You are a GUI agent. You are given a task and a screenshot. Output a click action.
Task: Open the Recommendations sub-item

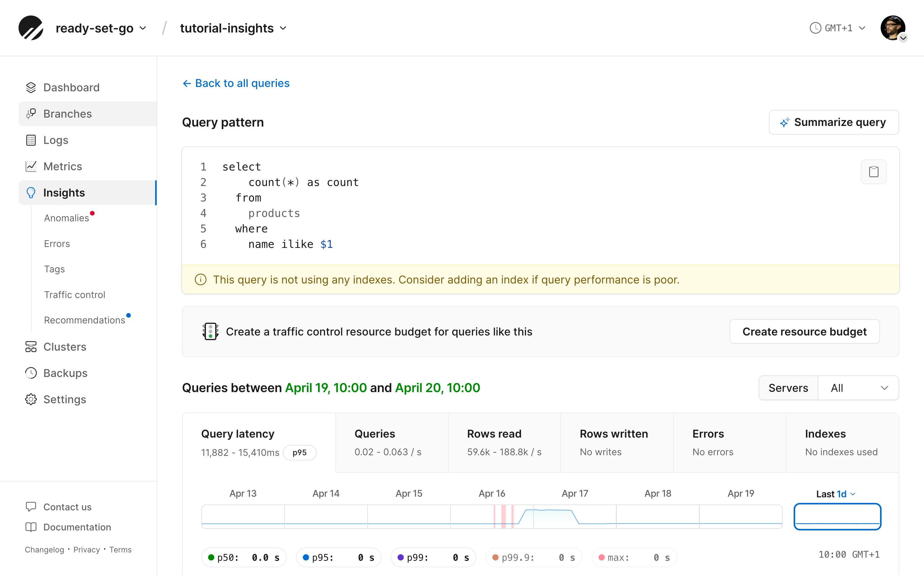pyautogui.click(x=85, y=320)
